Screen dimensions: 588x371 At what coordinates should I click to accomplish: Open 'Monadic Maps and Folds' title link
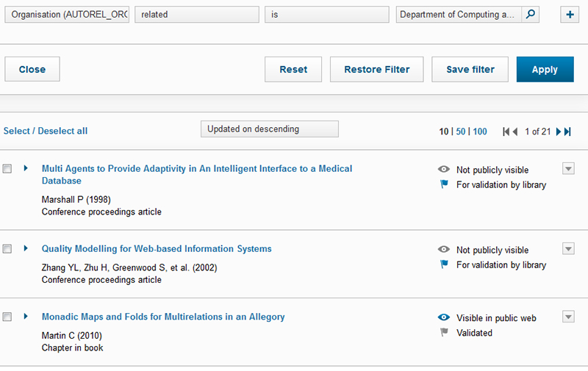tap(163, 317)
